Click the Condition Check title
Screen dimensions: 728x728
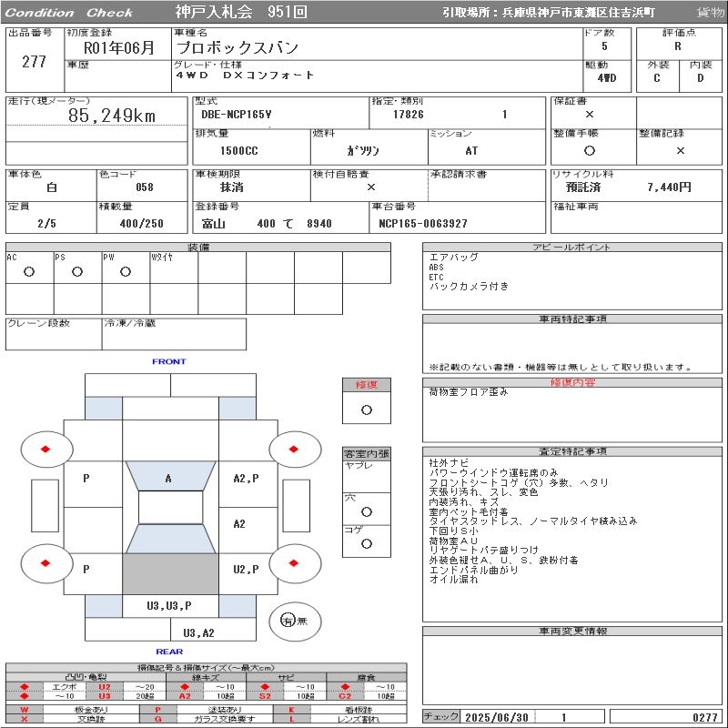click(x=69, y=13)
